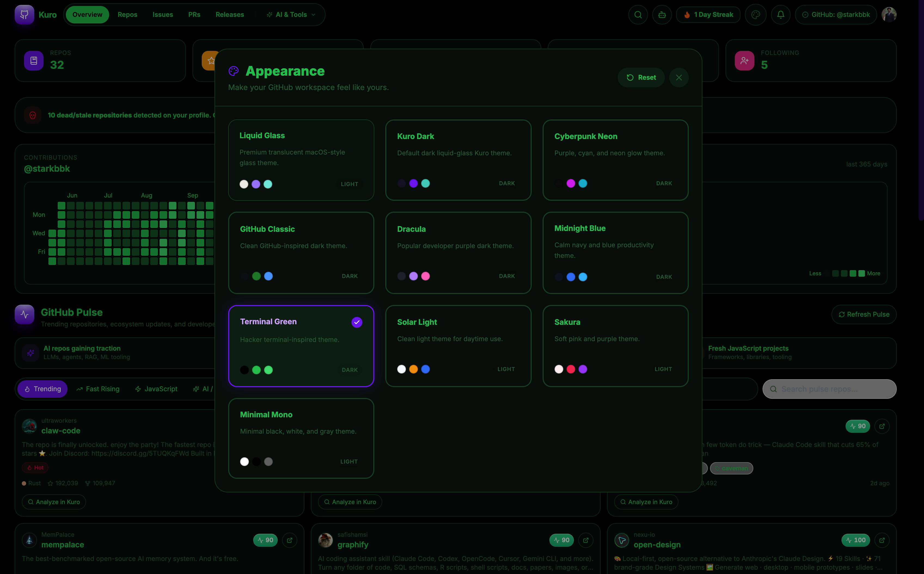Select the GitHub Classic theme
Screen dimensions: 924x574
[x=301, y=252]
